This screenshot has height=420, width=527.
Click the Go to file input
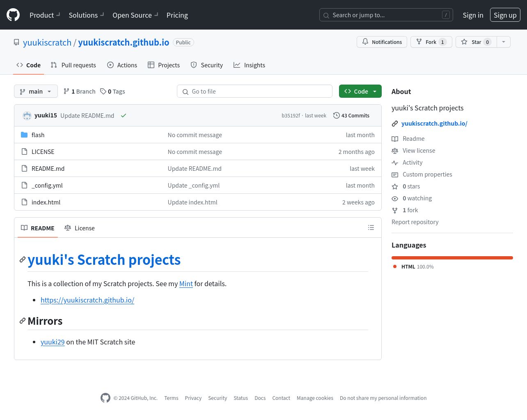tap(254, 91)
